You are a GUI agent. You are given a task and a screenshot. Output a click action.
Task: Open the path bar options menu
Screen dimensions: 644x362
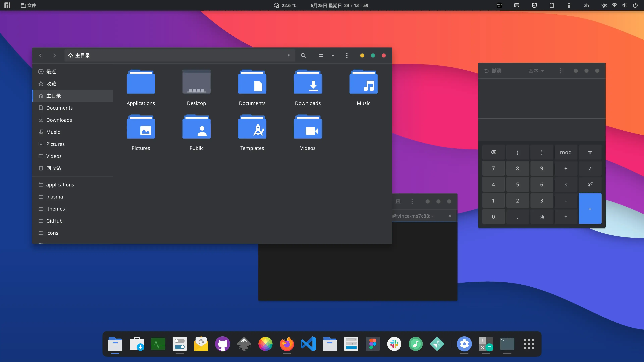point(289,55)
